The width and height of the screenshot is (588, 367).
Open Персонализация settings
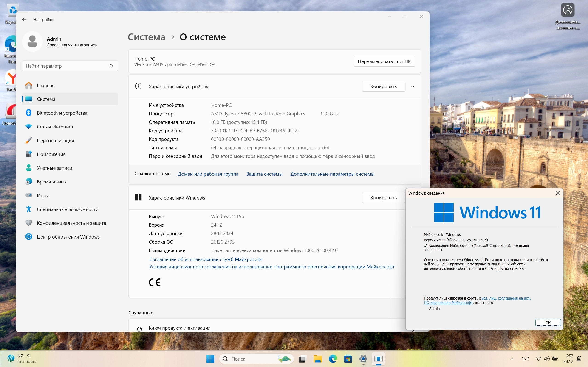pos(55,141)
